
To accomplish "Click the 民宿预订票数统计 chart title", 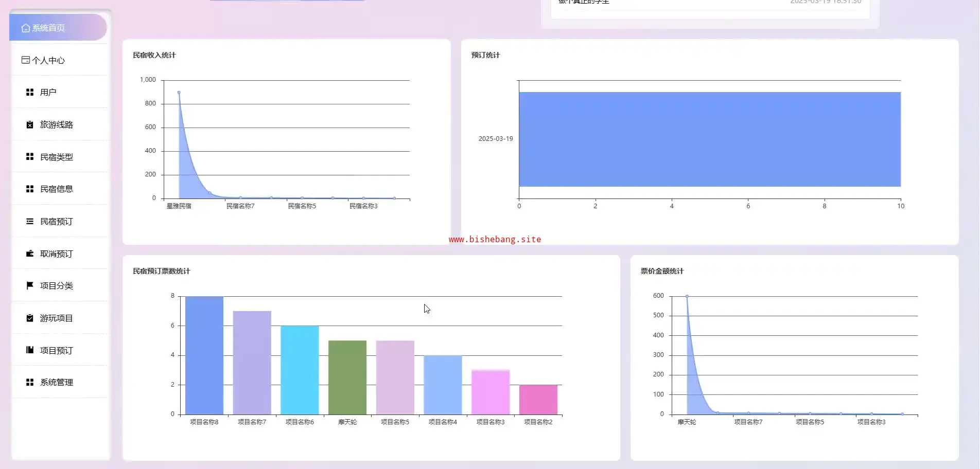I will pos(162,271).
